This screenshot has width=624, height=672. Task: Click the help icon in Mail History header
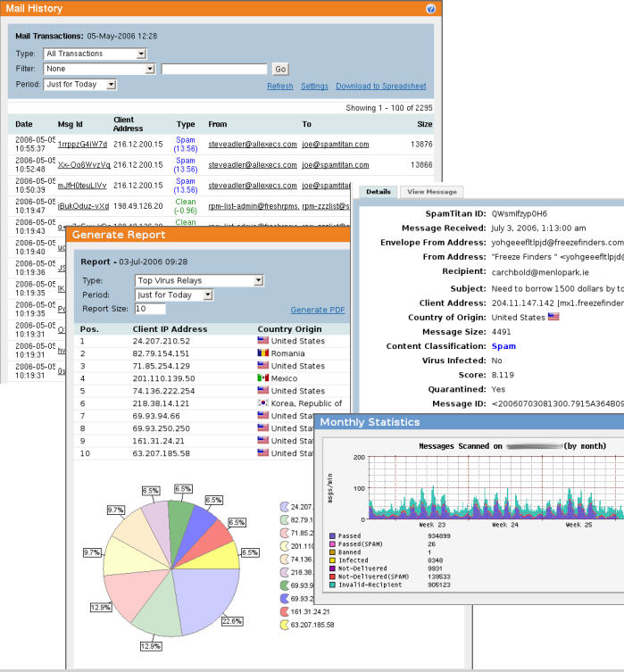click(430, 9)
